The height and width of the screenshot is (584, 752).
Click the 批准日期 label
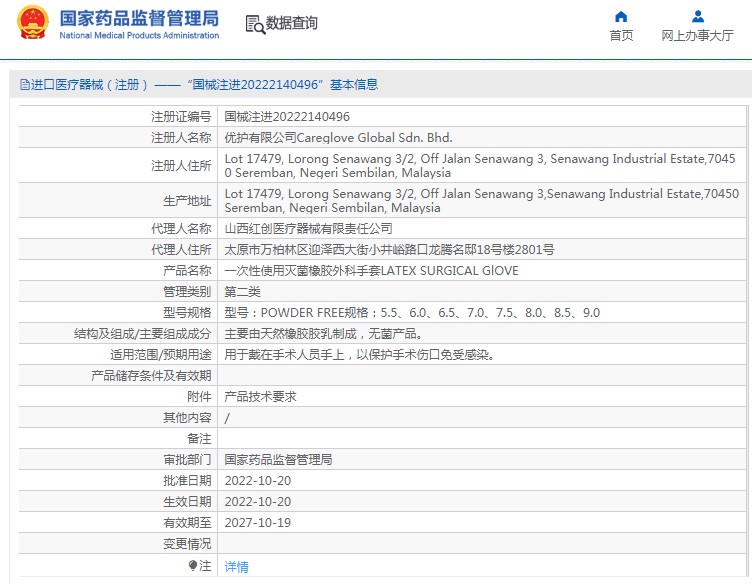coord(187,481)
